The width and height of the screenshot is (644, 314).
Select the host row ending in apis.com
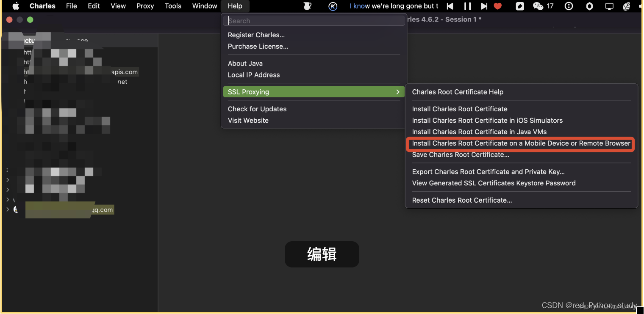tap(81, 72)
